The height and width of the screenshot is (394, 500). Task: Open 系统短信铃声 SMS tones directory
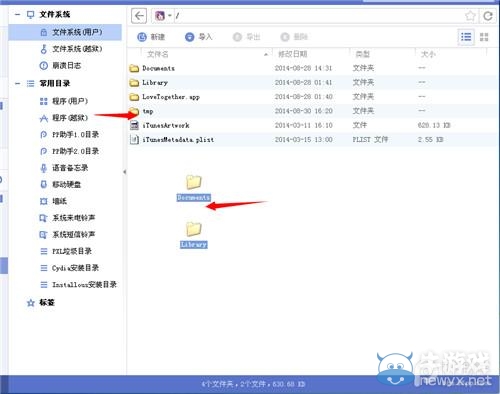click(x=67, y=234)
